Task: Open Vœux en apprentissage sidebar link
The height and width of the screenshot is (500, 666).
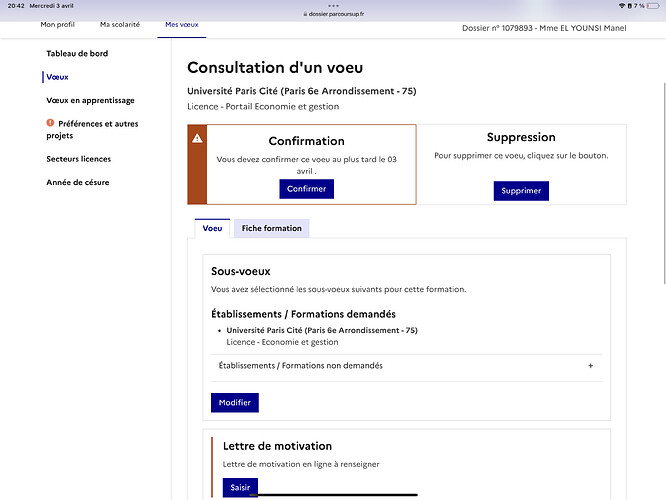Action: [x=90, y=100]
